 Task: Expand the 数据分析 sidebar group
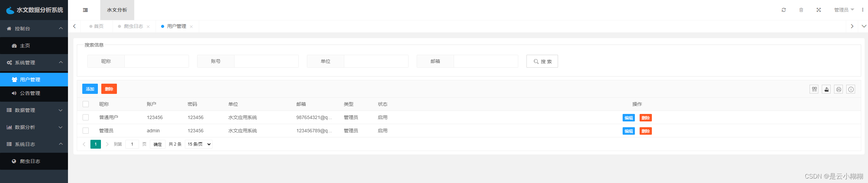pos(34,127)
